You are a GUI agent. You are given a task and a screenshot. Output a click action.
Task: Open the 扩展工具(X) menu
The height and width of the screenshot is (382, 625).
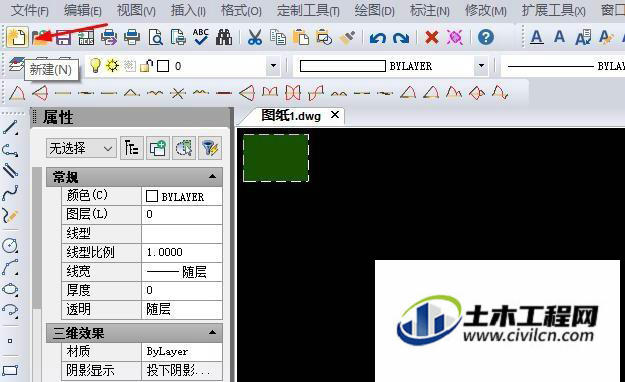tap(554, 10)
